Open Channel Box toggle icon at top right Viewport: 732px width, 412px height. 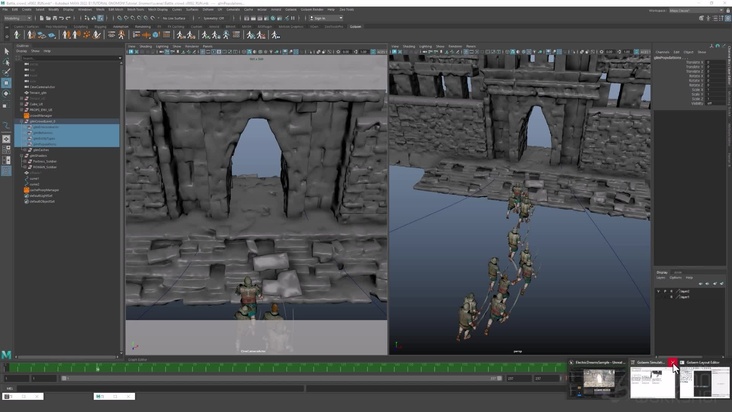point(728,18)
